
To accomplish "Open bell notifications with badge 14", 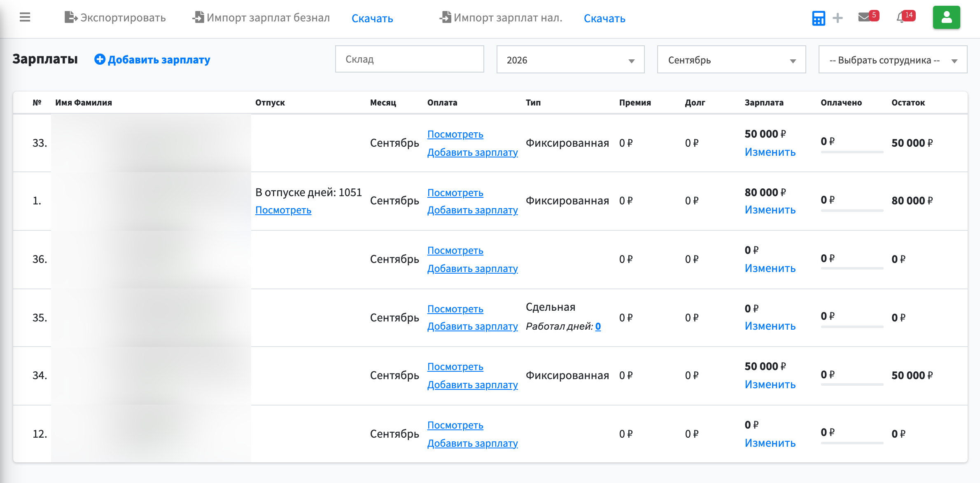I will coord(905,17).
